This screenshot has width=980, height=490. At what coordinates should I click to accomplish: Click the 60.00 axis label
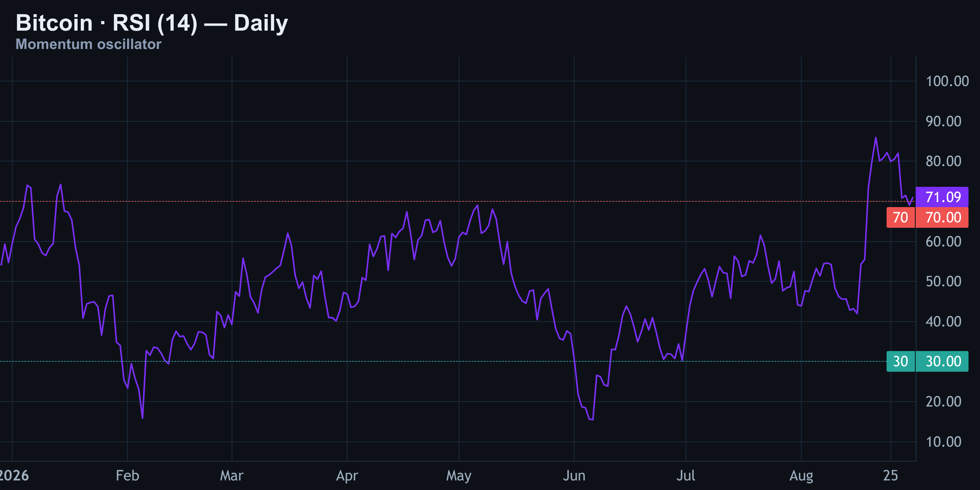pyautogui.click(x=943, y=242)
